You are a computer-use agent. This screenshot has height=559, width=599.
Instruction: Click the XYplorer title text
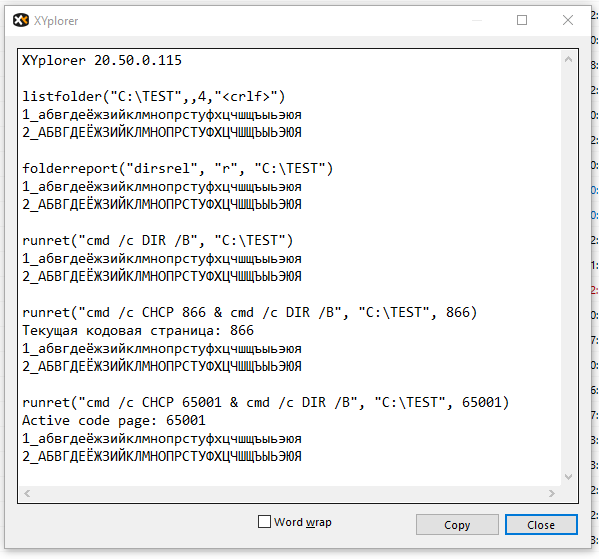56,21
